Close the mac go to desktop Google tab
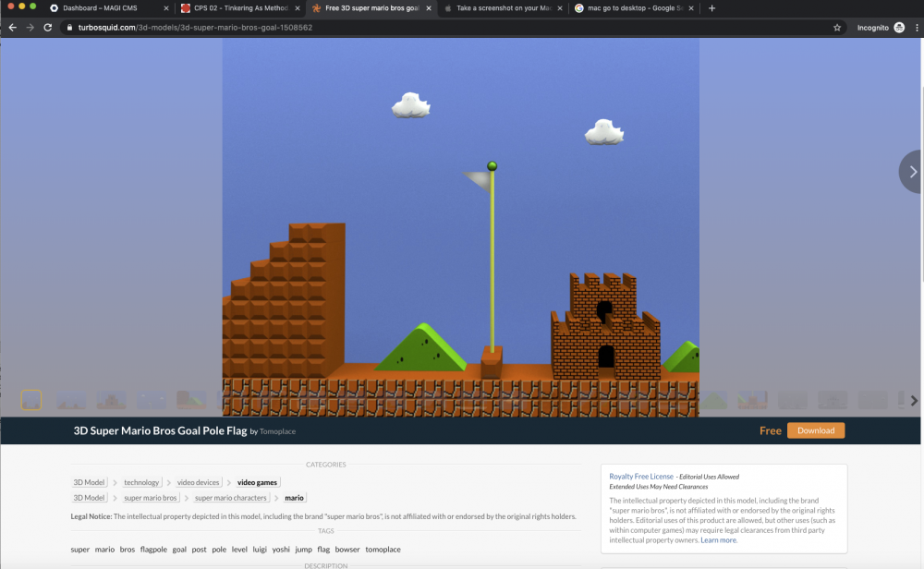This screenshot has width=924, height=569. click(690, 8)
